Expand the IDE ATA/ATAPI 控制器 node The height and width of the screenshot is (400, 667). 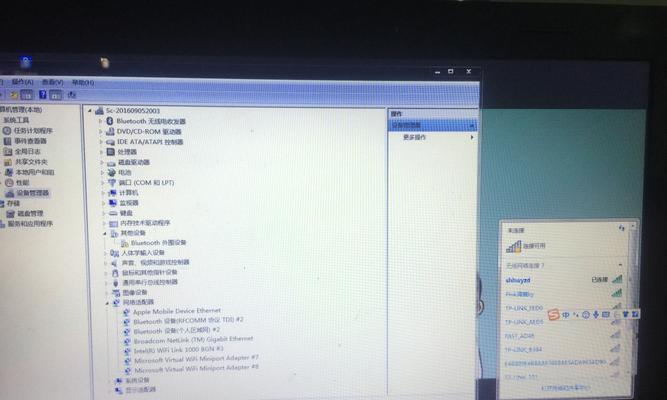[x=101, y=142]
